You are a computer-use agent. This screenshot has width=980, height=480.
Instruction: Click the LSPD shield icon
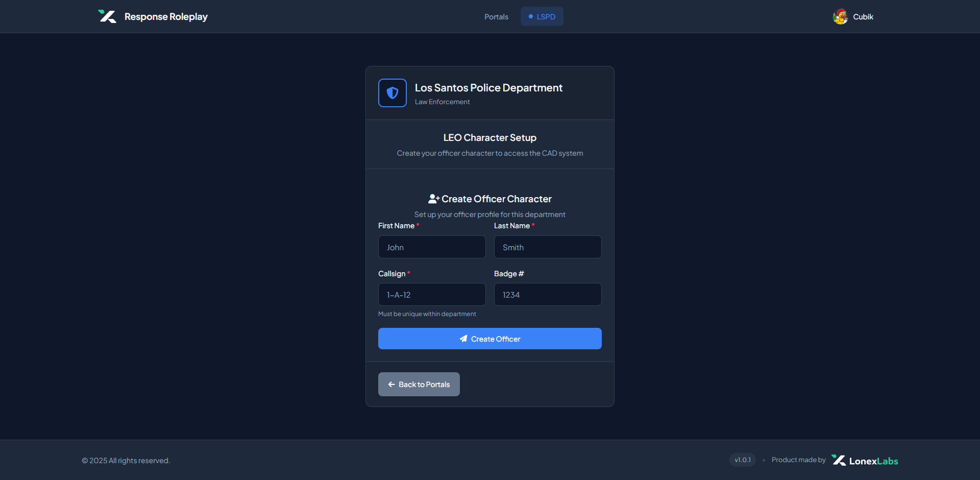pyautogui.click(x=393, y=93)
